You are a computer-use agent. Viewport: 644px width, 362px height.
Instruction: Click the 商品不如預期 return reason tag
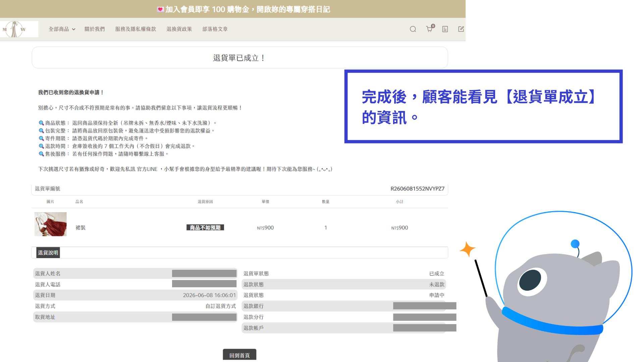pos(205,228)
